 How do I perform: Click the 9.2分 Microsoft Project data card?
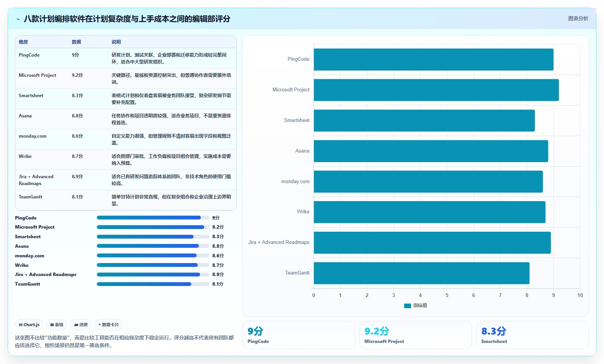pyautogui.click(x=415, y=335)
